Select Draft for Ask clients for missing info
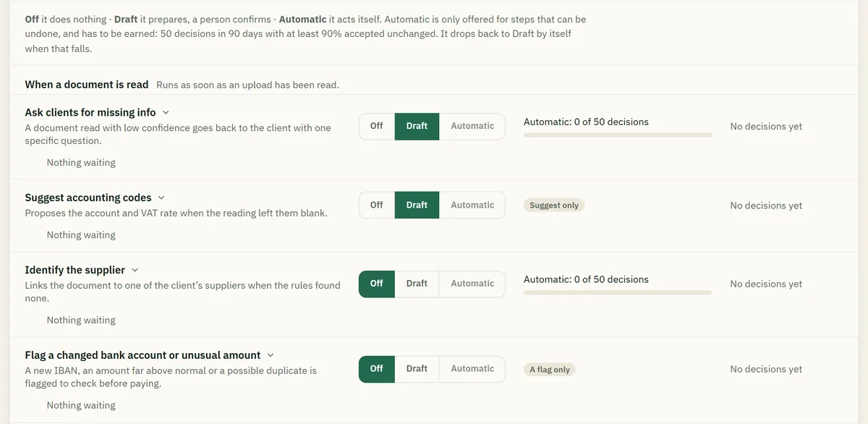868x424 pixels. coord(417,126)
